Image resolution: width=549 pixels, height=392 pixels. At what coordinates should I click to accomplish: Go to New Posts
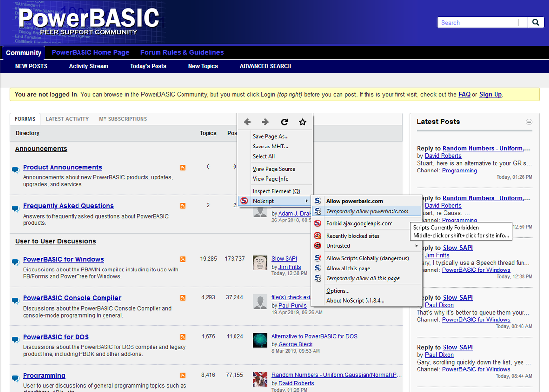tap(31, 66)
